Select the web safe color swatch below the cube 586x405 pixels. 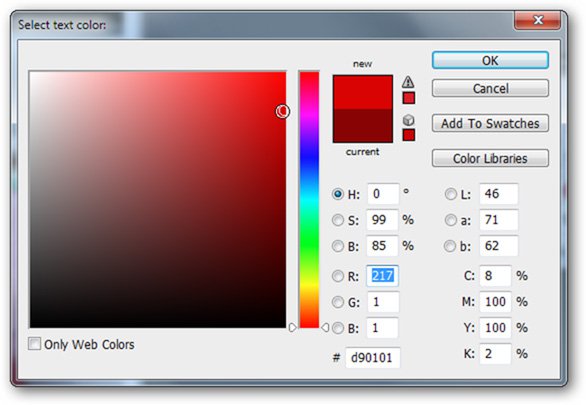408,135
